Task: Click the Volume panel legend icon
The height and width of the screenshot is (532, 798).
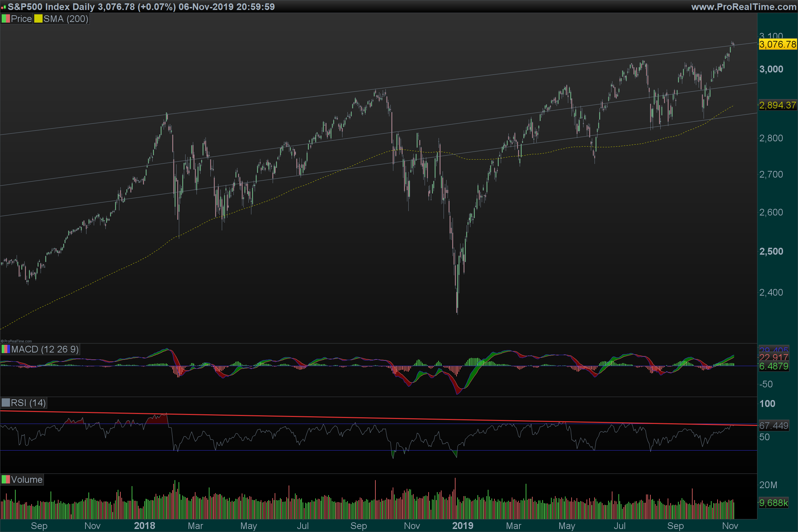Action: [6, 479]
